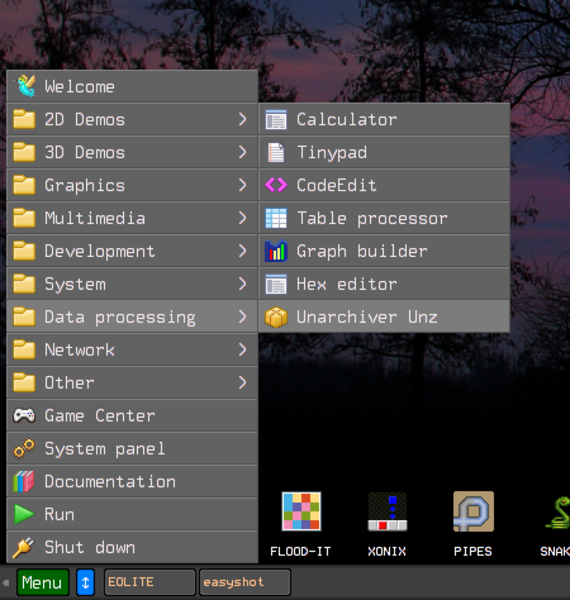Expand the Development submenu arrow
The image size is (570, 600).
tap(242, 251)
